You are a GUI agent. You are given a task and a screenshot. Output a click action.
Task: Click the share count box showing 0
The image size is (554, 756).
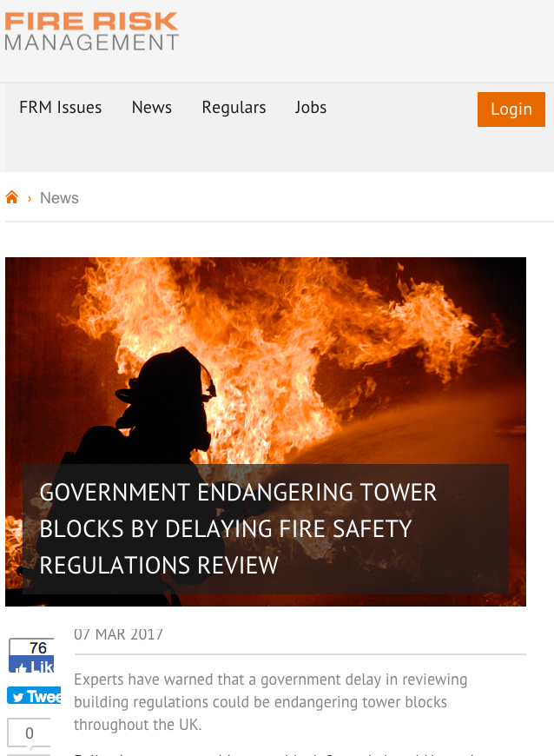click(29, 733)
